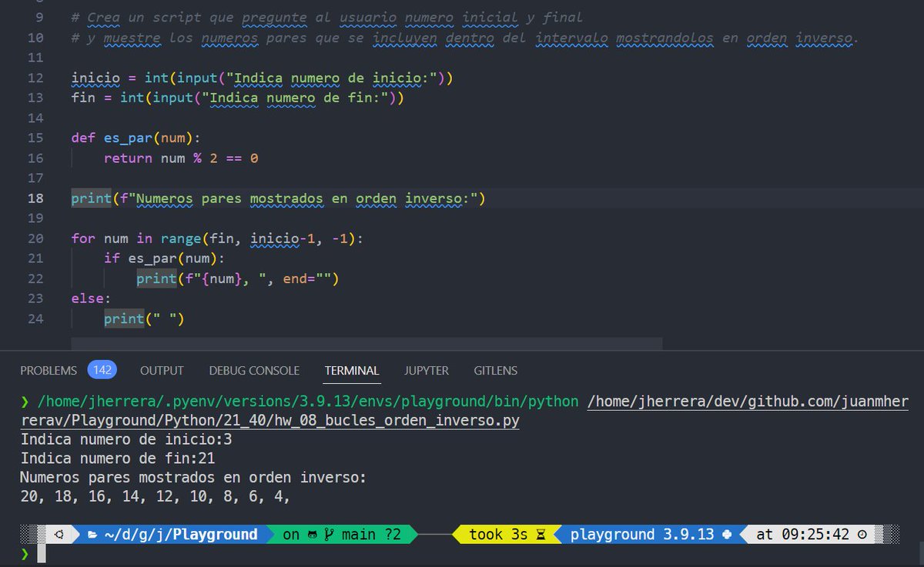This screenshot has height=567, width=924.
Task: Open the OUTPUT panel tab
Action: (x=162, y=371)
